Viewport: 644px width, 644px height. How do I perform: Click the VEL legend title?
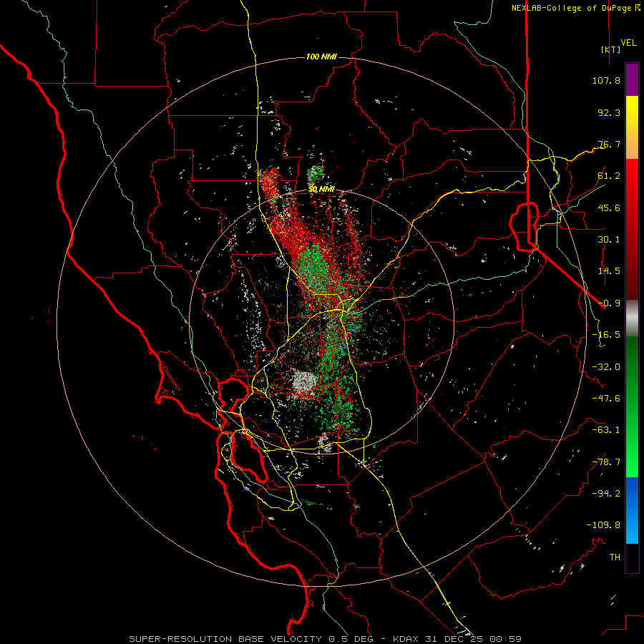(x=628, y=42)
